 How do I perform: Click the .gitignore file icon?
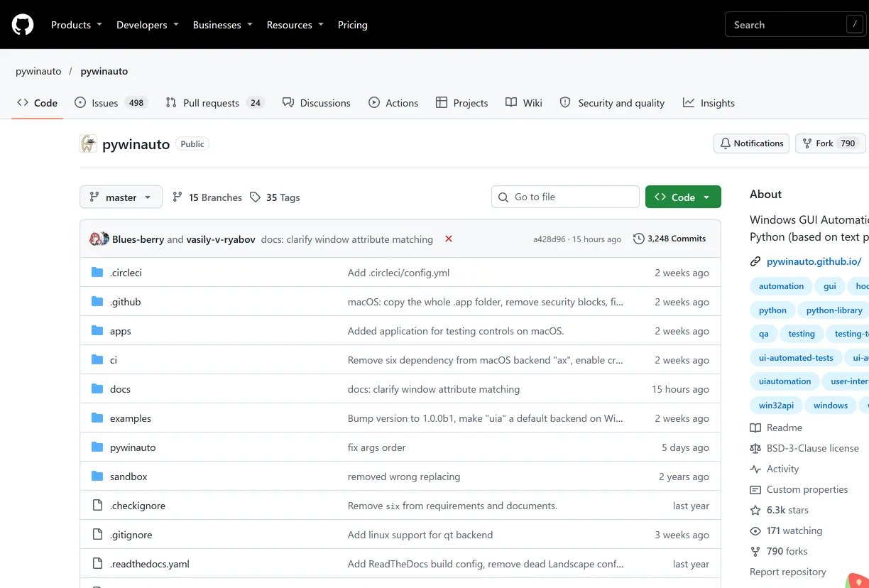(x=97, y=535)
